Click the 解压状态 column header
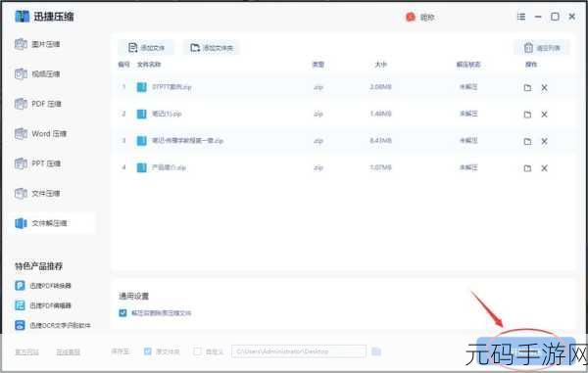This screenshot has height=373, width=588. coord(468,65)
